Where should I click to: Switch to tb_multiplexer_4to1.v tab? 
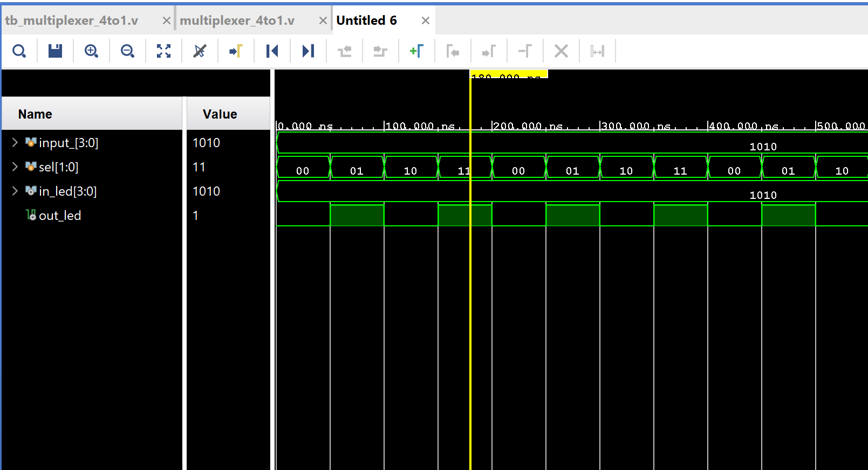(x=72, y=20)
